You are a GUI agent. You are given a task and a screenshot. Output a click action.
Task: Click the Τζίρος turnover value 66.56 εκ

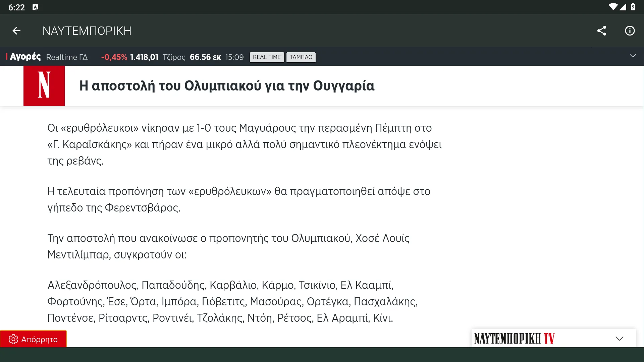pyautogui.click(x=205, y=57)
